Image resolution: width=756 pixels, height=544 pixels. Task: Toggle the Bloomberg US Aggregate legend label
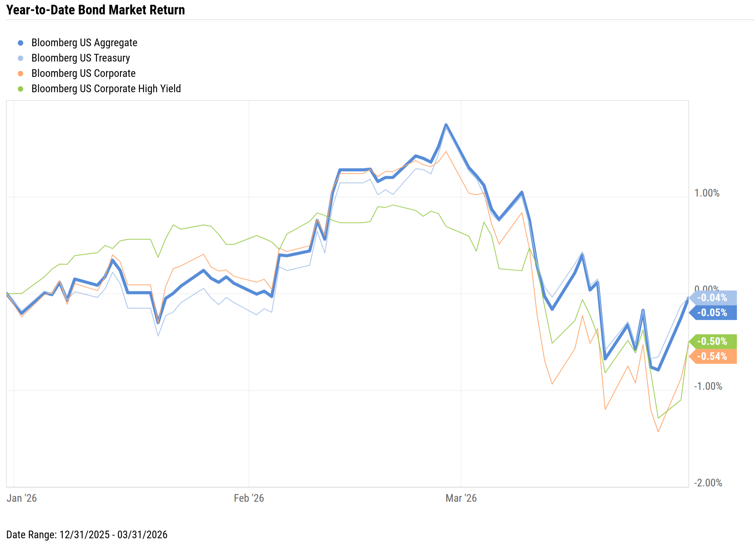click(84, 43)
